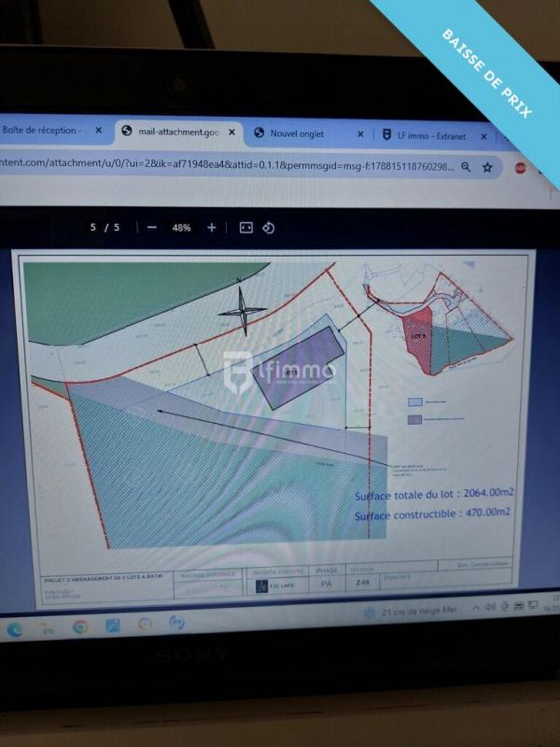Click the PDF page number field
Screen dimensions: 560x747
tap(93, 228)
